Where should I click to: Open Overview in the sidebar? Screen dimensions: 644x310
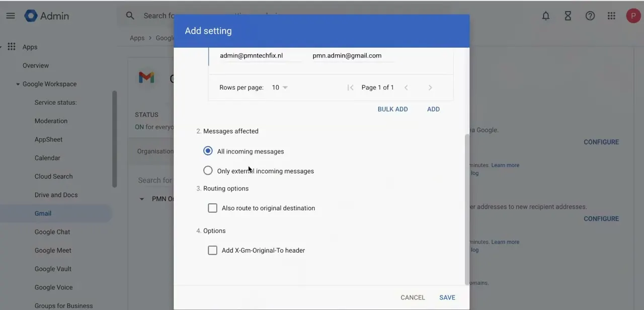(36, 65)
